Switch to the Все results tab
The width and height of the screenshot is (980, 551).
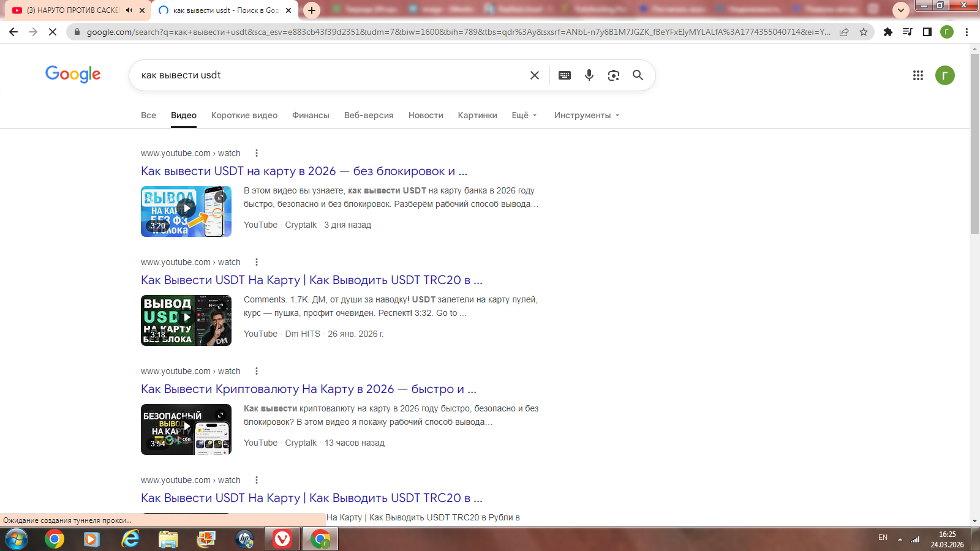(x=148, y=115)
